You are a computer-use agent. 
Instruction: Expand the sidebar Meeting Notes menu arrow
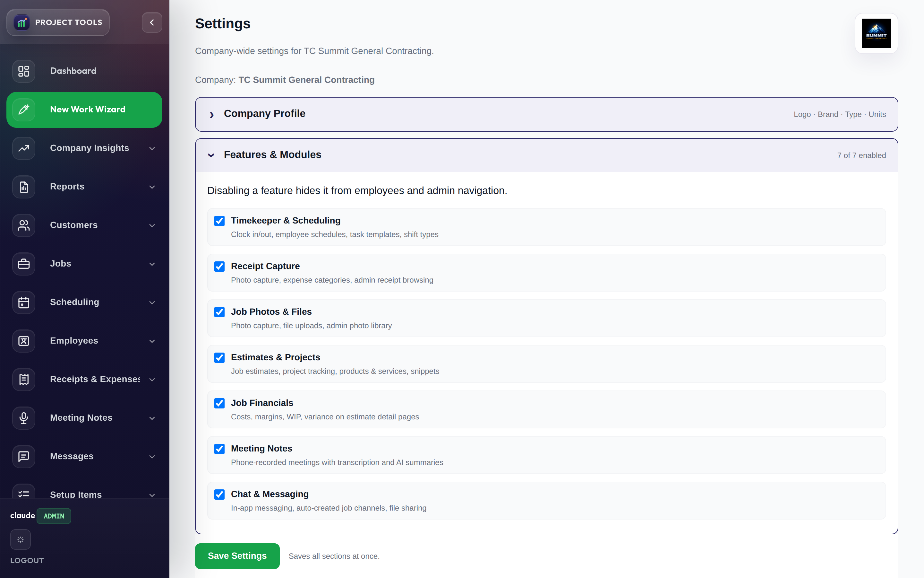(152, 418)
